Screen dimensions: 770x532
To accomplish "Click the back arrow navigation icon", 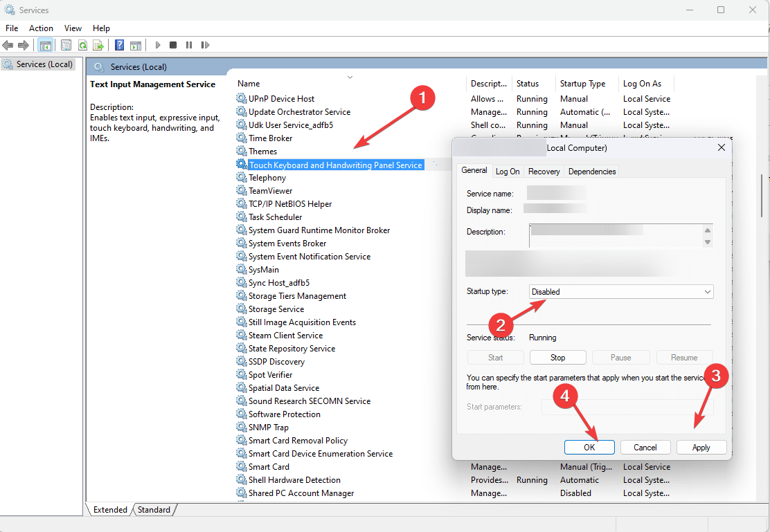I will pyautogui.click(x=8, y=45).
